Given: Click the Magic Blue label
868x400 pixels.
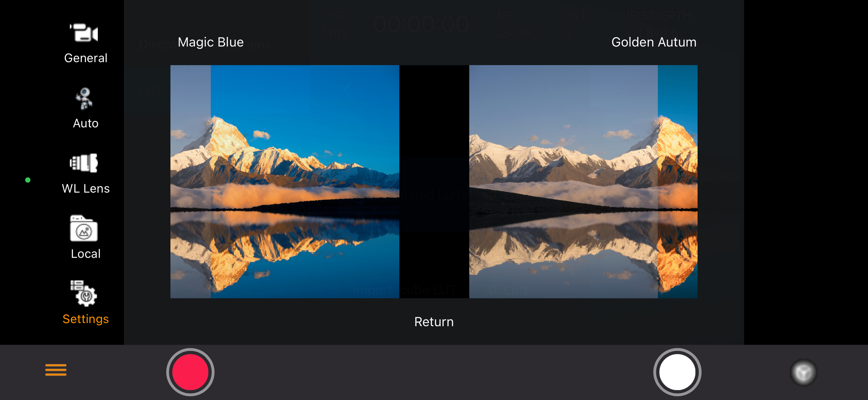Looking at the screenshot, I should [210, 42].
